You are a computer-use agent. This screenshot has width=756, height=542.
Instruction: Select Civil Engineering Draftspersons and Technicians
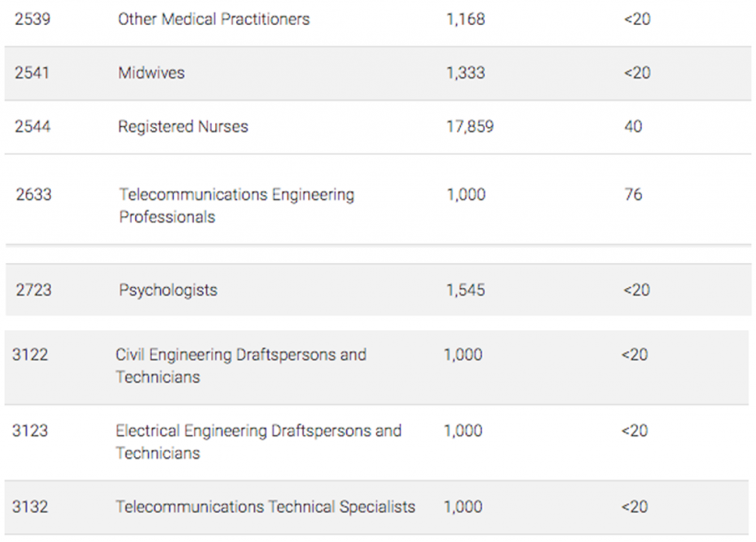241,366
